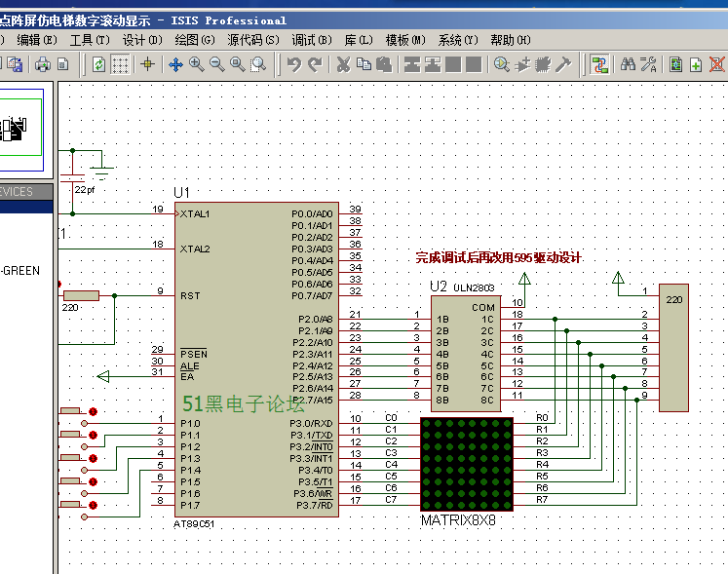This screenshot has height=574, width=728.
Task: Click the block rotate icon
Action: tap(453, 64)
